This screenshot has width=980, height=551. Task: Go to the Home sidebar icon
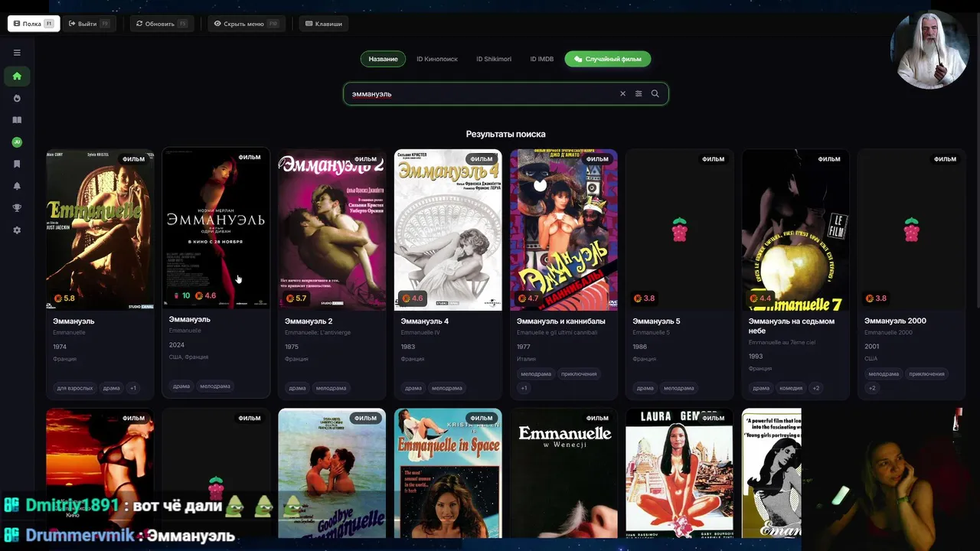point(17,76)
